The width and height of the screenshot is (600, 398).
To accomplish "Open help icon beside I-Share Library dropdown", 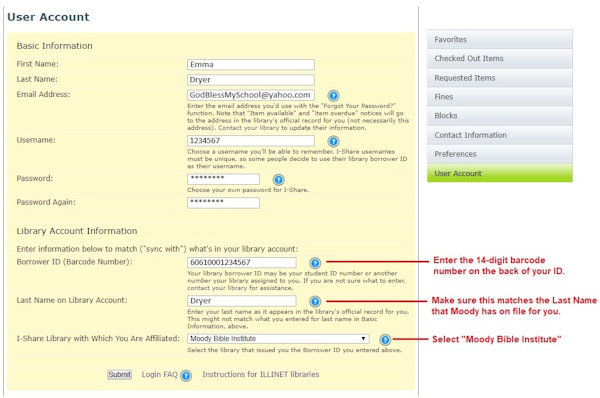I will pos(385,339).
